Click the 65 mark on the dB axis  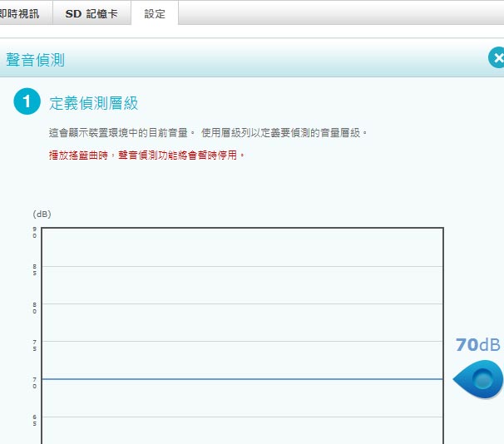click(35, 420)
